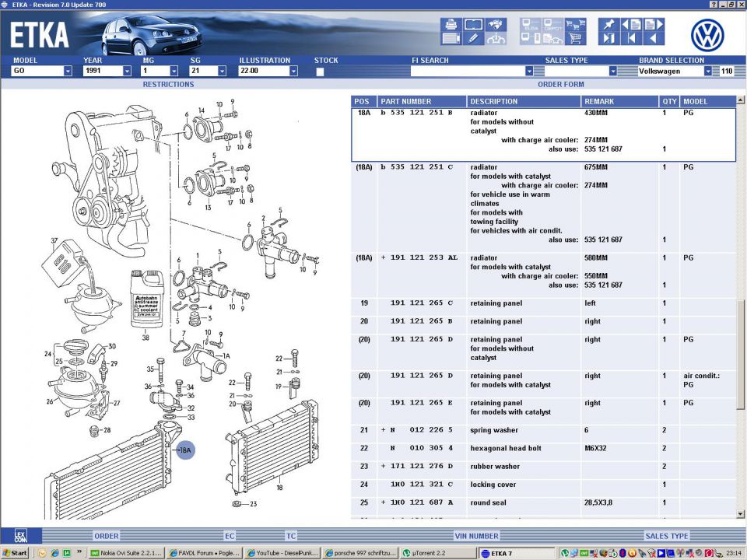The width and height of the screenshot is (747, 560).
Task: Click the SALES TYPE button in bottom bar
Action: coord(667,536)
